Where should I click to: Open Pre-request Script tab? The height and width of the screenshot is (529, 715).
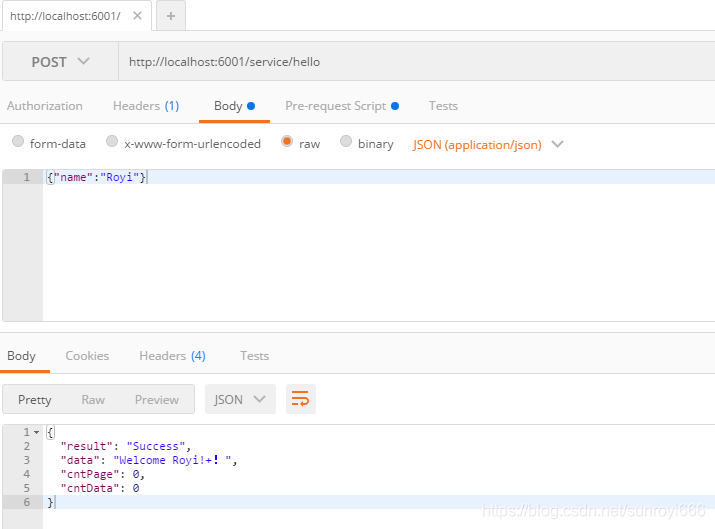[x=342, y=106]
